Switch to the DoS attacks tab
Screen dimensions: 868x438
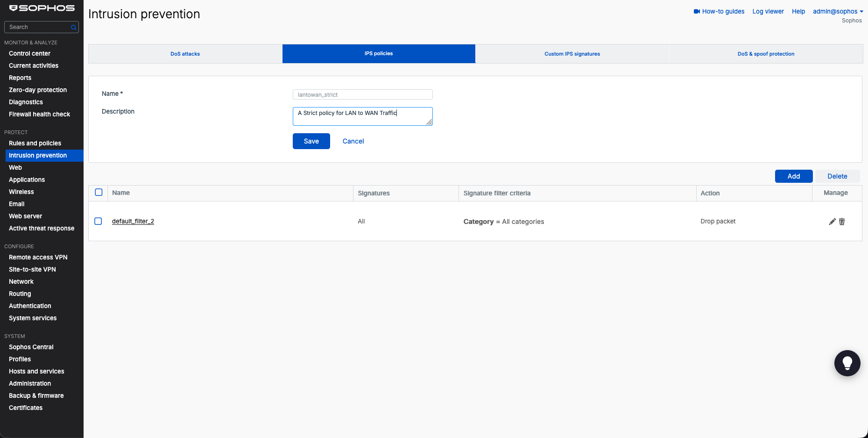click(185, 54)
